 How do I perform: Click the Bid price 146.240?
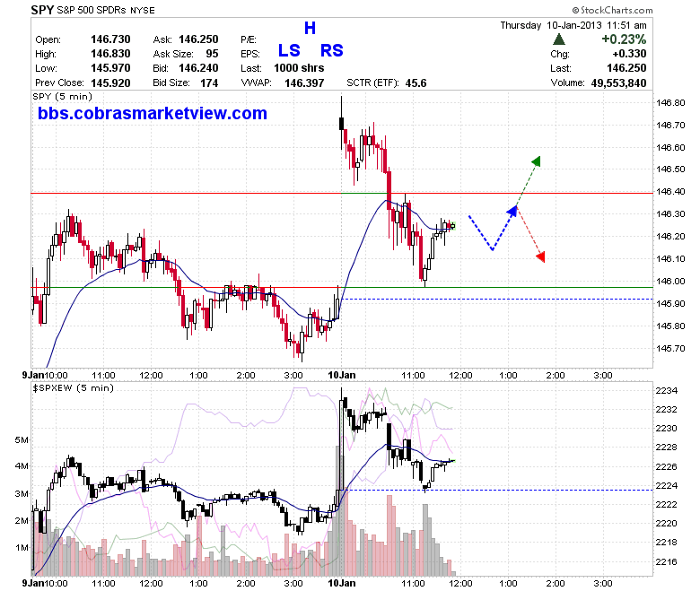pyautogui.click(x=198, y=68)
